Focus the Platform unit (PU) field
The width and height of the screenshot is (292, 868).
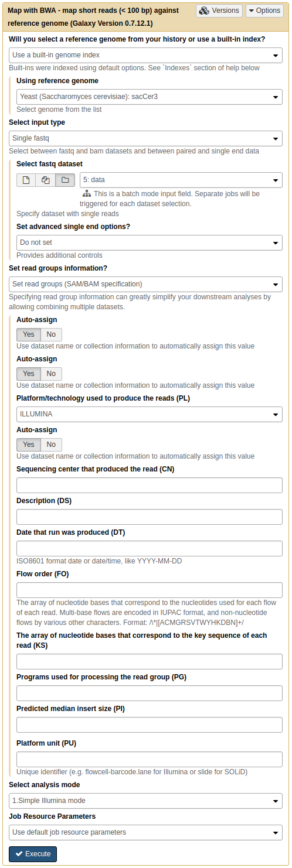[x=150, y=759]
